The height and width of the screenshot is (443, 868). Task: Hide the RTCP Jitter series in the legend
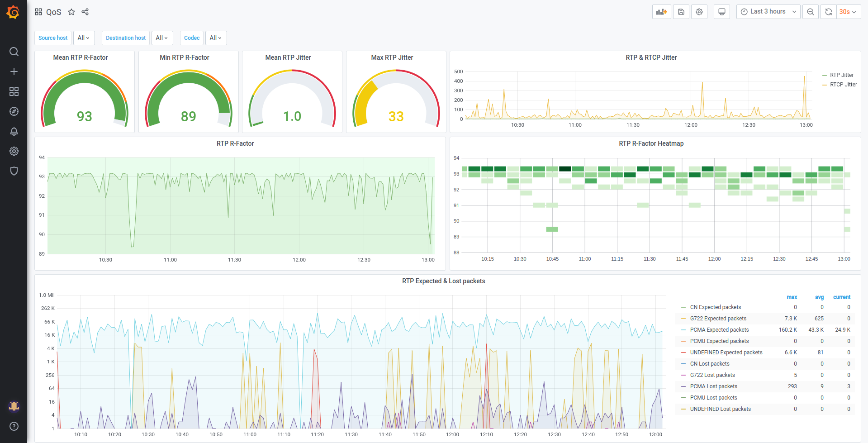tap(843, 84)
